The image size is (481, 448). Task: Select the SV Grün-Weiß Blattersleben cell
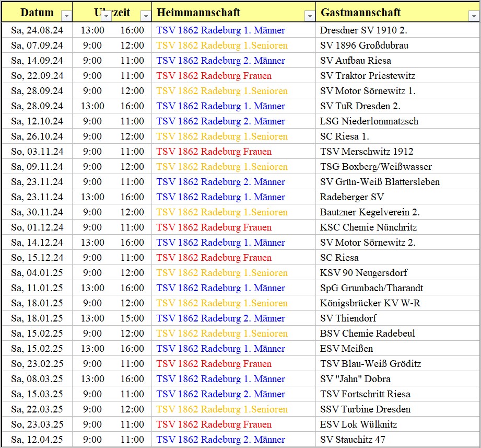click(x=398, y=182)
